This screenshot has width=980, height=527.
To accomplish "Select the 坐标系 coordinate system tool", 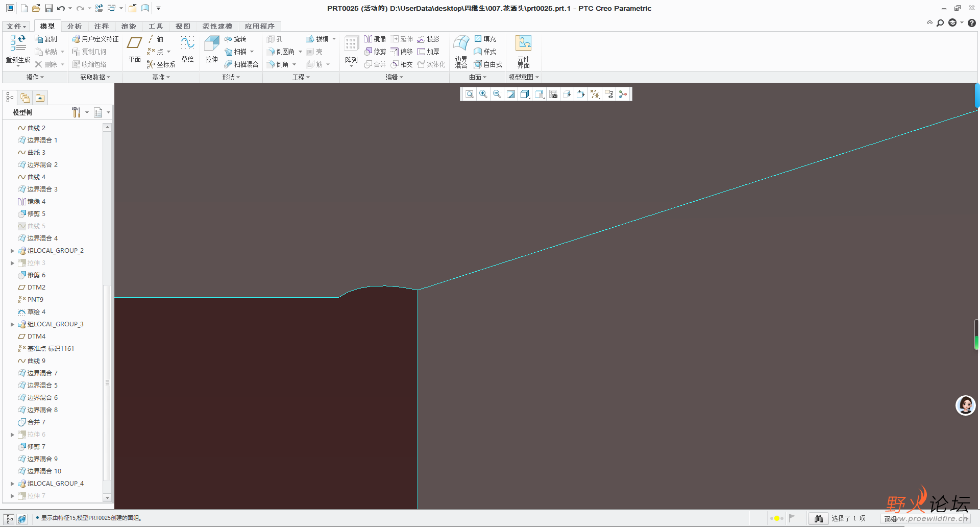I will click(161, 64).
